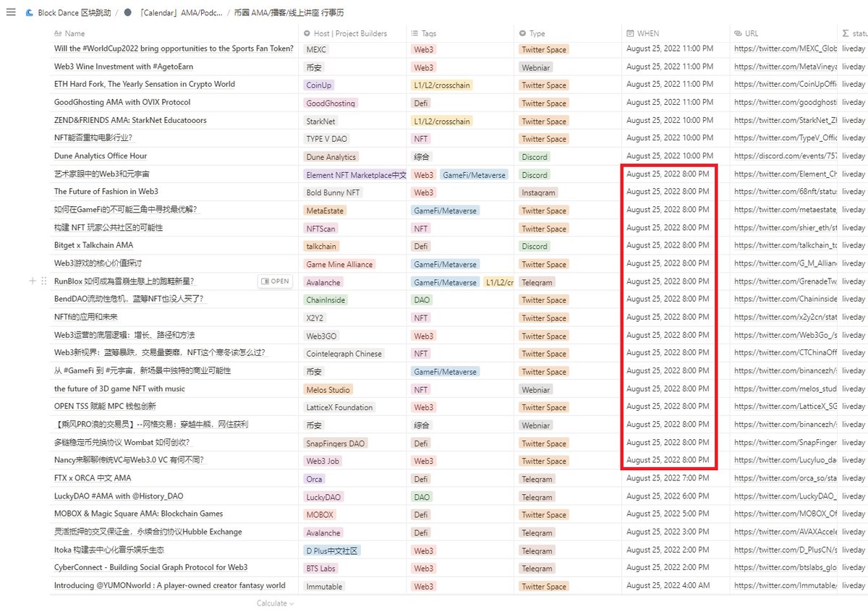Viewport: 868px width, 612px height.
Task: Click 'August 25, 2022 4:00 AM' date cell
Action: (668, 585)
